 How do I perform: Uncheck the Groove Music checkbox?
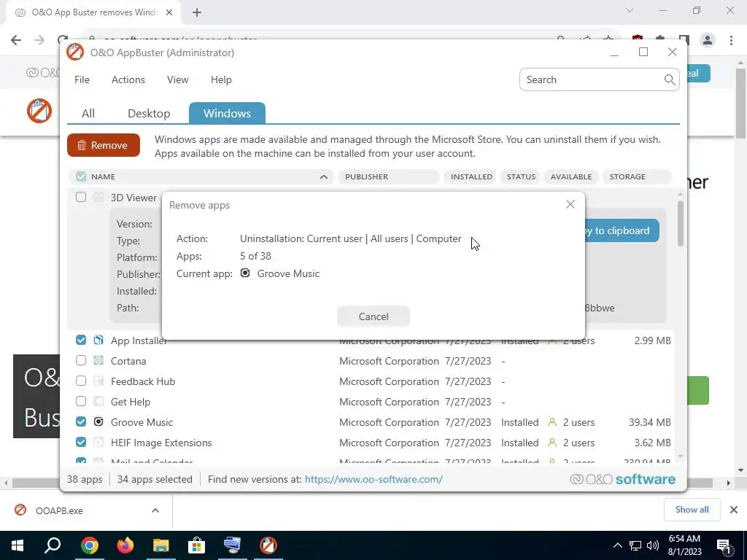pyautogui.click(x=81, y=422)
